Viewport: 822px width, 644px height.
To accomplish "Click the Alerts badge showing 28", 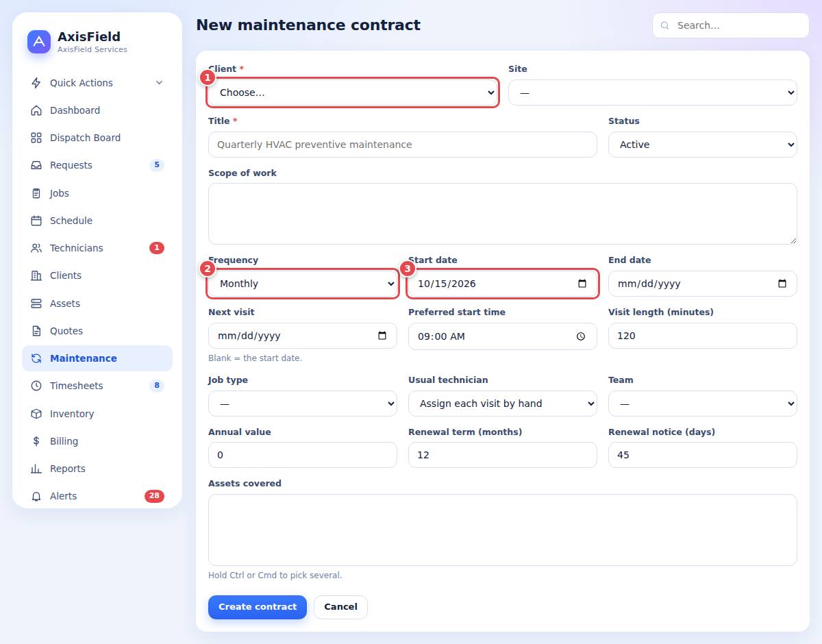I will point(154,496).
